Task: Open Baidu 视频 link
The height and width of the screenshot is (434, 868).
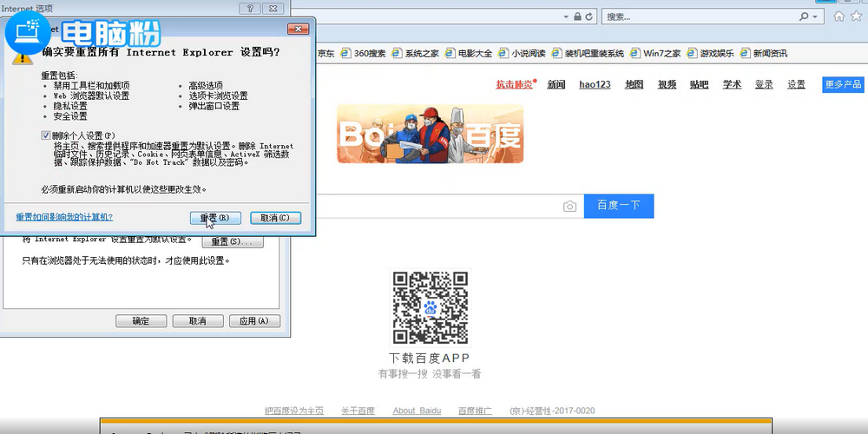Action: click(x=667, y=85)
